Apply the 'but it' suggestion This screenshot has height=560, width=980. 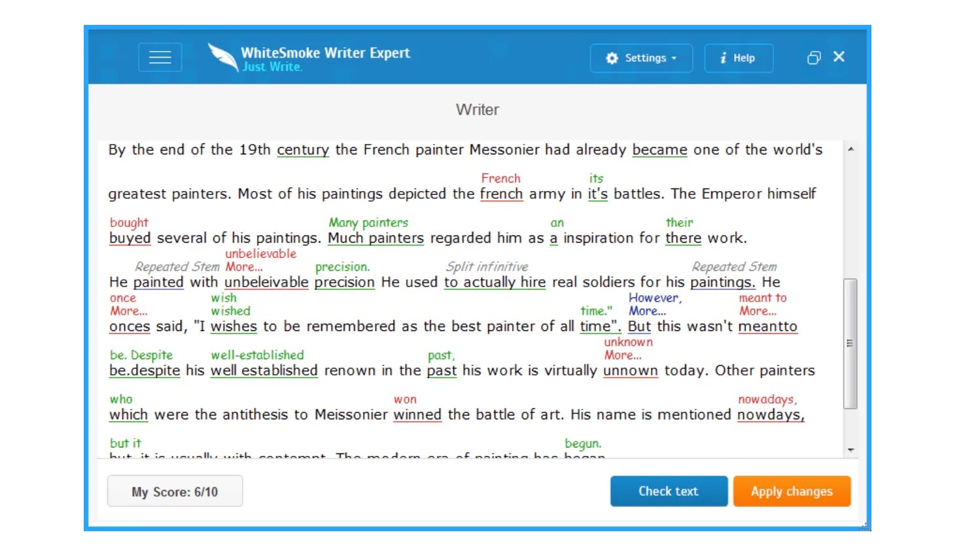(x=125, y=444)
